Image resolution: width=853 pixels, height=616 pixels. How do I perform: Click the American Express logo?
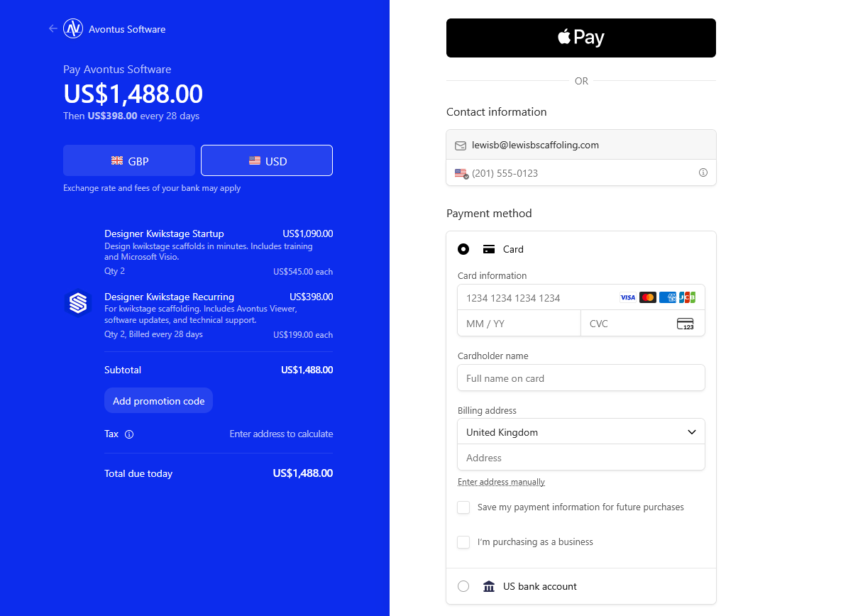668,297
